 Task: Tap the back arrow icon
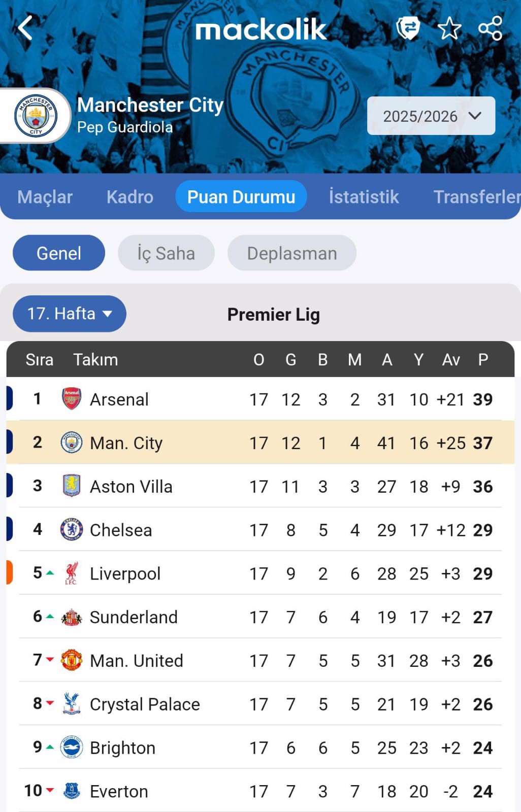tap(25, 27)
